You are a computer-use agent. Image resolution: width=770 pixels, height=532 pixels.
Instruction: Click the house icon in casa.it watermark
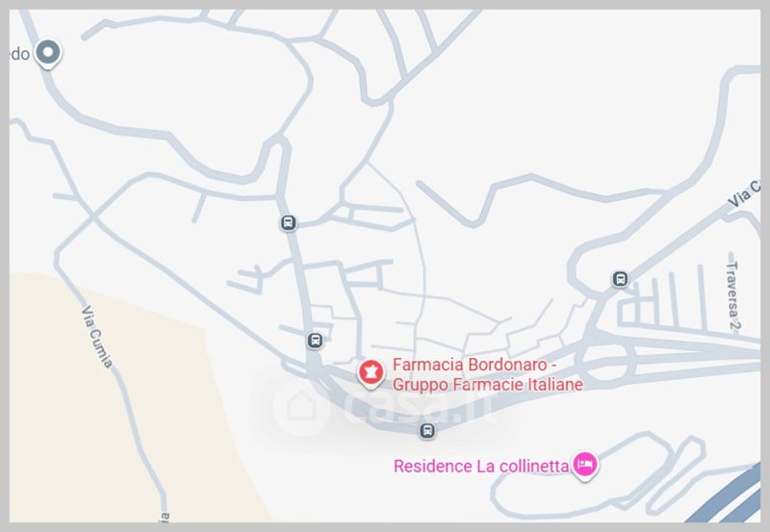(x=300, y=406)
